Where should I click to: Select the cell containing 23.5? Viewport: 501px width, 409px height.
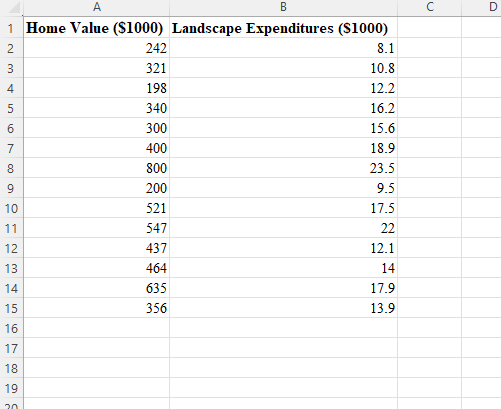[284, 168]
